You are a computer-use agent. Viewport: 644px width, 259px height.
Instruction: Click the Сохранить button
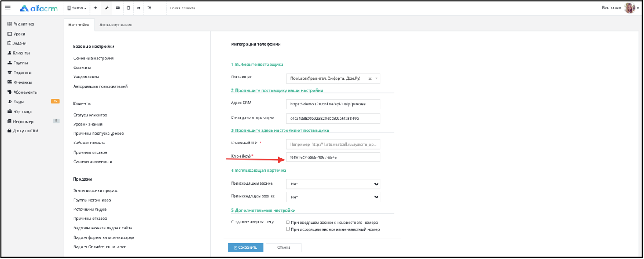[x=245, y=248]
